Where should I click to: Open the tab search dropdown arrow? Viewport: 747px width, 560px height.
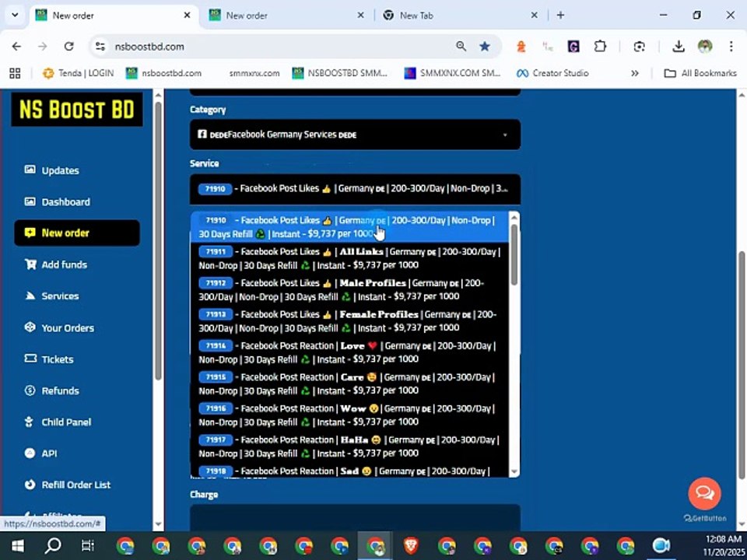tap(15, 15)
